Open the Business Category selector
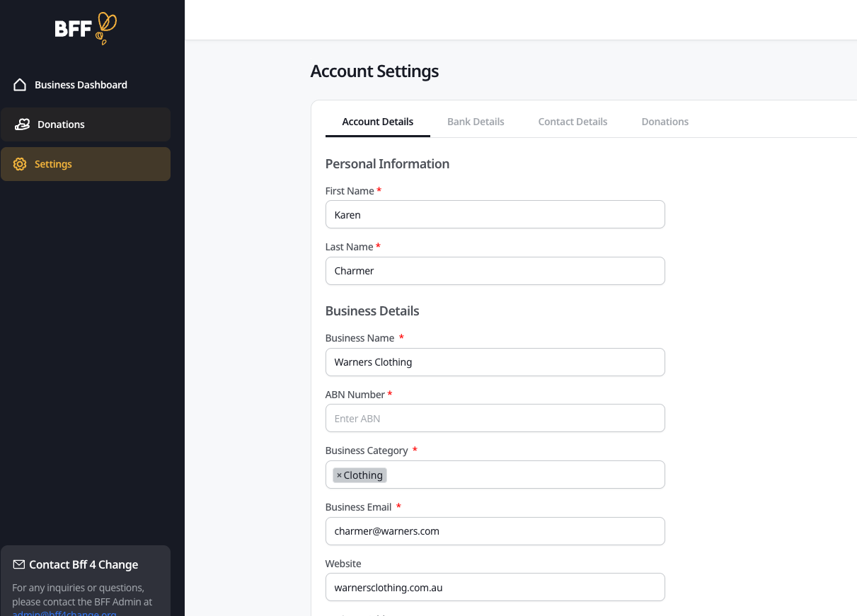Image resolution: width=857 pixels, height=616 pixels. coord(495,475)
